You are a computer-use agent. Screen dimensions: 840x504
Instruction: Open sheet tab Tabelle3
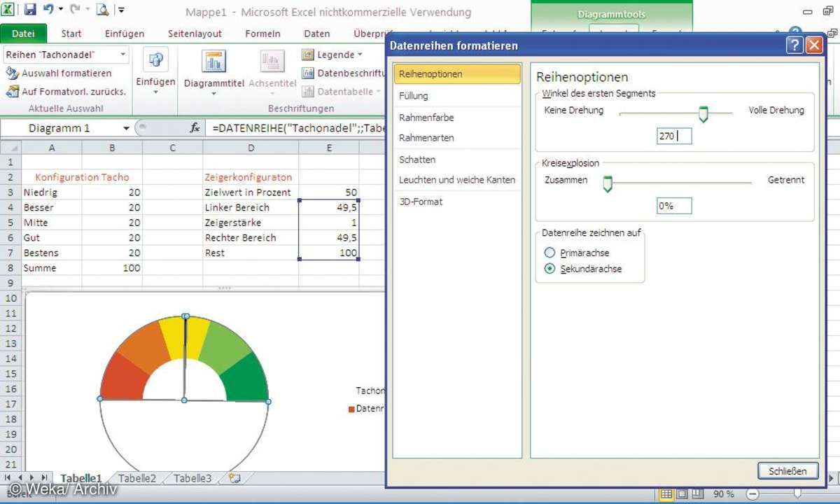tap(192, 478)
